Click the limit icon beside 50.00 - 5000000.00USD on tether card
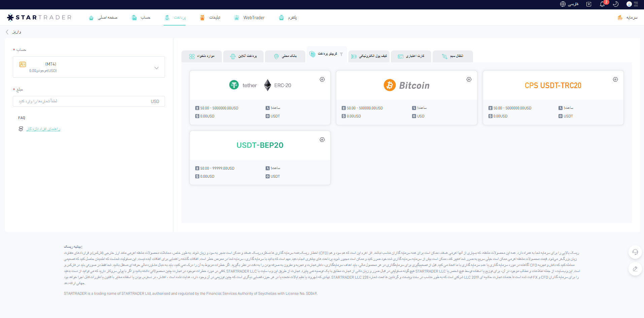 [197, 108]
